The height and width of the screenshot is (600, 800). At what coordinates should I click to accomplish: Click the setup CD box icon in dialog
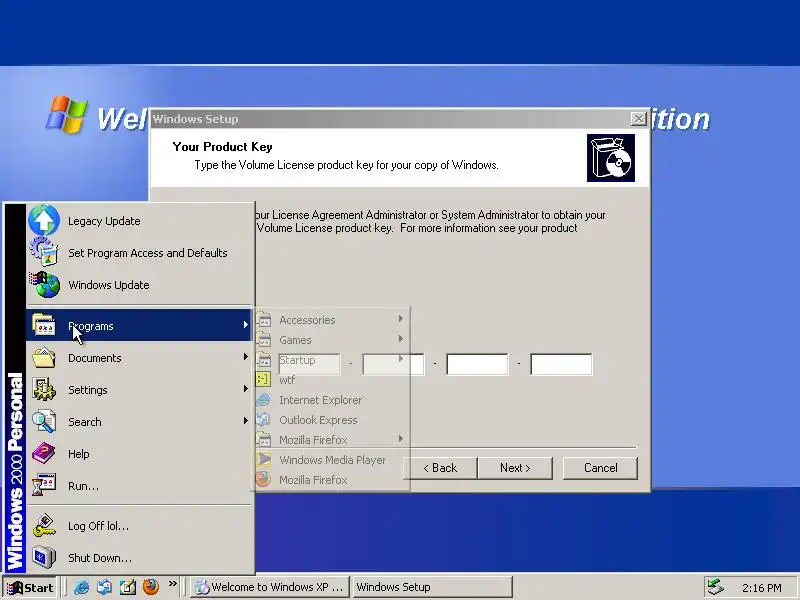(611, 158)
